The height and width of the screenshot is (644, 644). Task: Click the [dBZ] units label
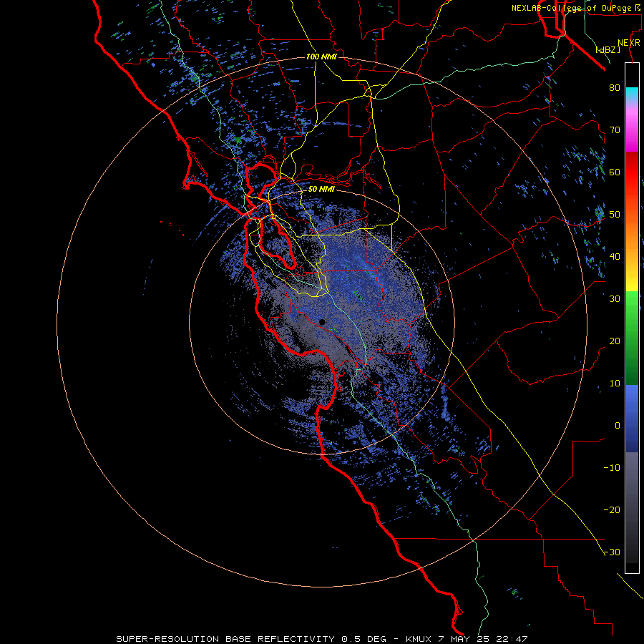608,49
